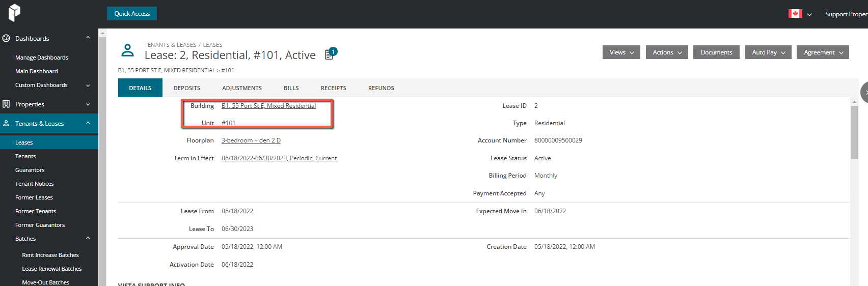Open Lease Renewal Batches in sidebar
The height and width of the screenshot is (286, 868).
click(x=52, y=269)
